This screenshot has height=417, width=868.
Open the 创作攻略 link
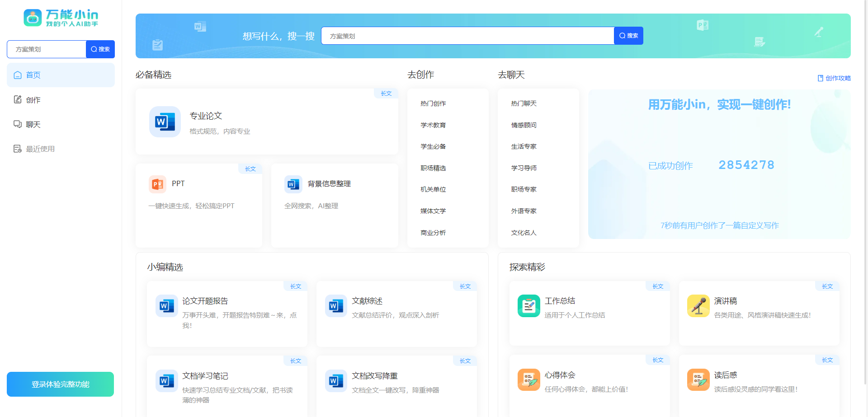(834, 78)
